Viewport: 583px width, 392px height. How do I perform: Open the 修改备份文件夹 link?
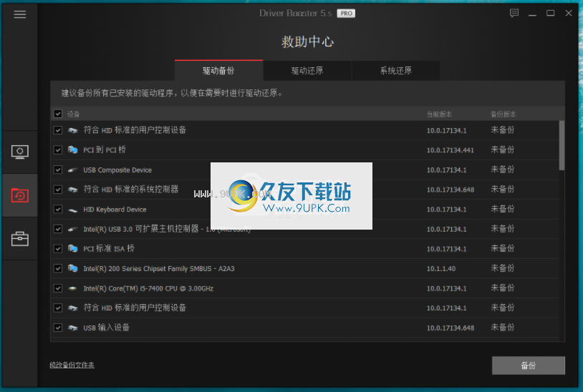pyautogui.click(x=72, y=365)
